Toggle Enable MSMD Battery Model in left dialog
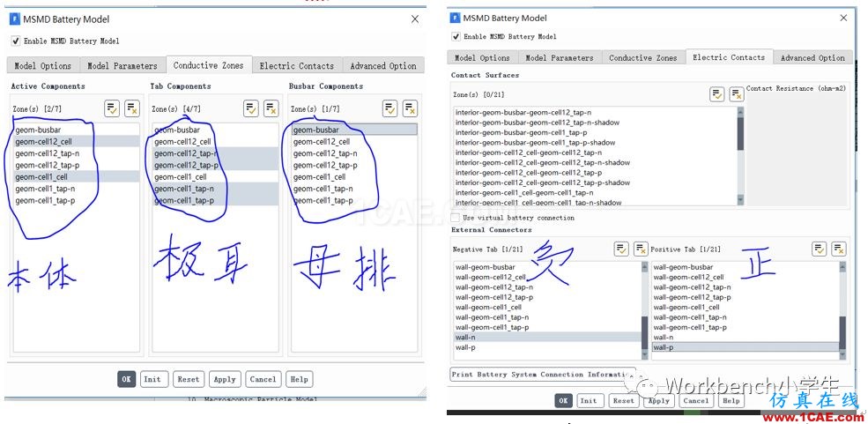 point(16,41)
